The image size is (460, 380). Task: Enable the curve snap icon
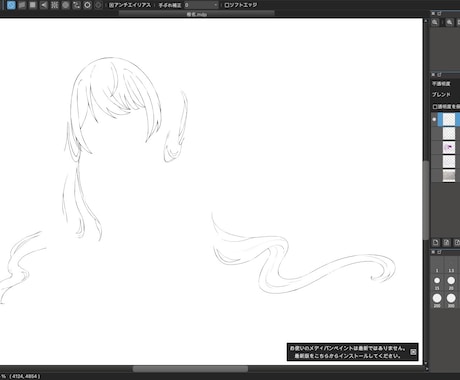click(x=76, y=5)
